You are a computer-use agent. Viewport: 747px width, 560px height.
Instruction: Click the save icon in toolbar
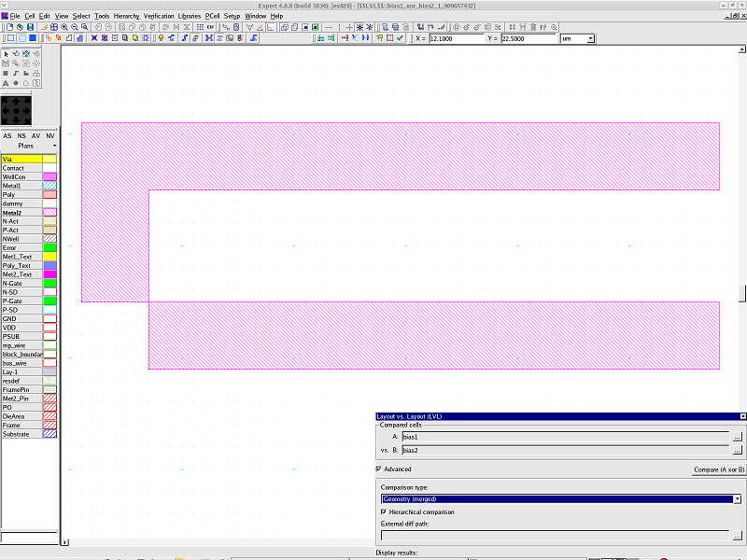click(x=29, y=27)
